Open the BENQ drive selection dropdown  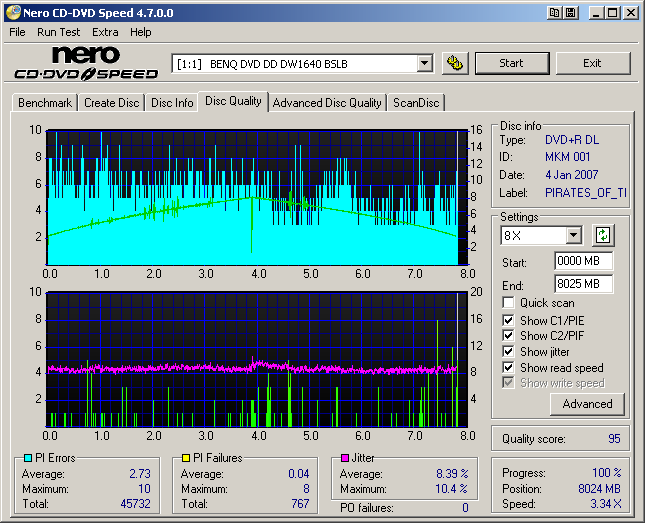424,64
